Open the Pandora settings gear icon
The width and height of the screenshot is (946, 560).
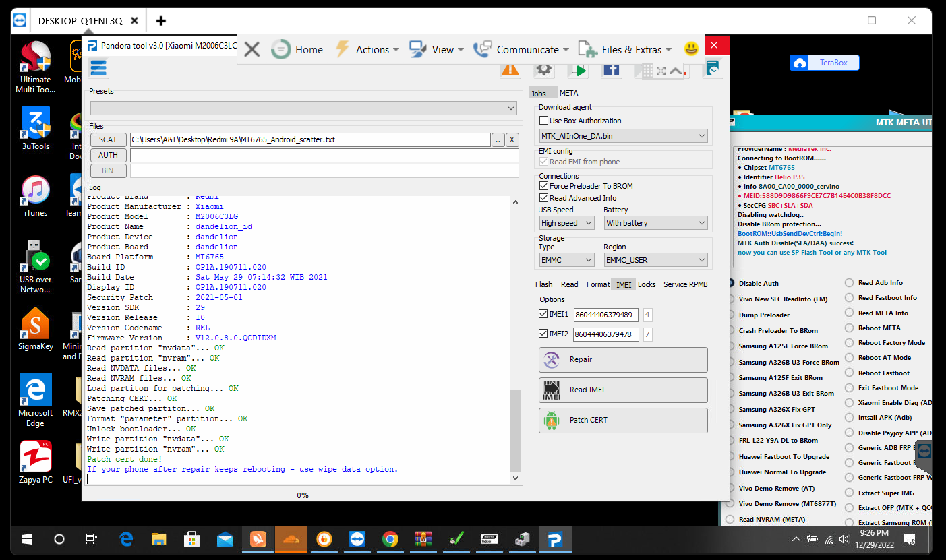(x=543, y=70)
